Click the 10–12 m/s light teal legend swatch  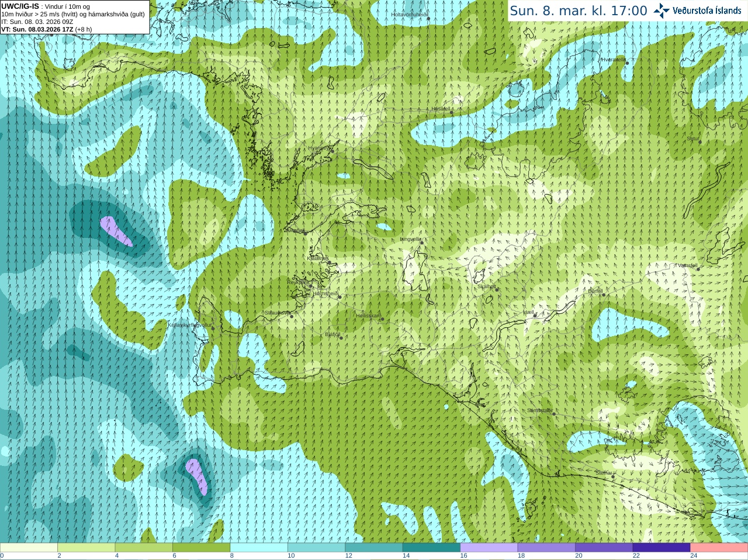[x=316, y=548]
